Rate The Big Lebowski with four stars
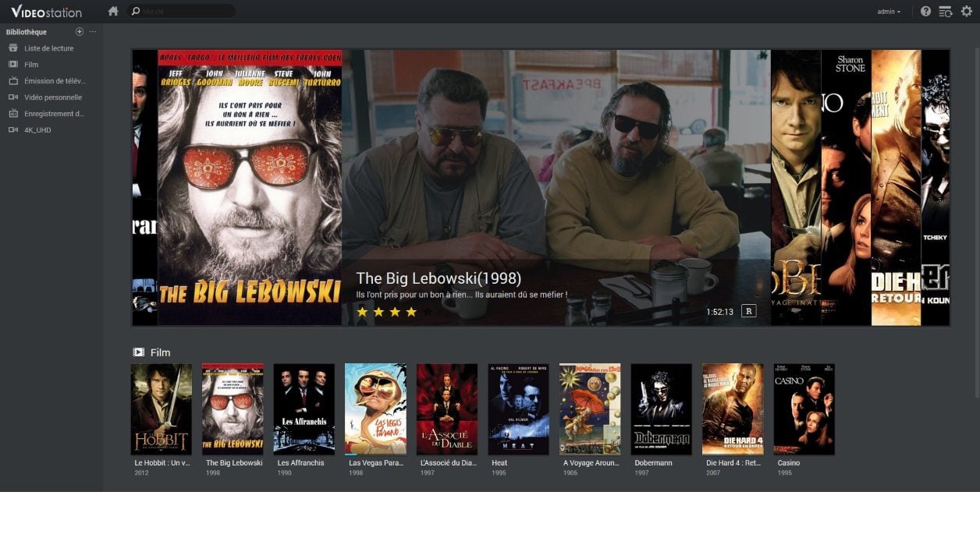Screen dimensions: 980x552 click(x=411, y=312)
